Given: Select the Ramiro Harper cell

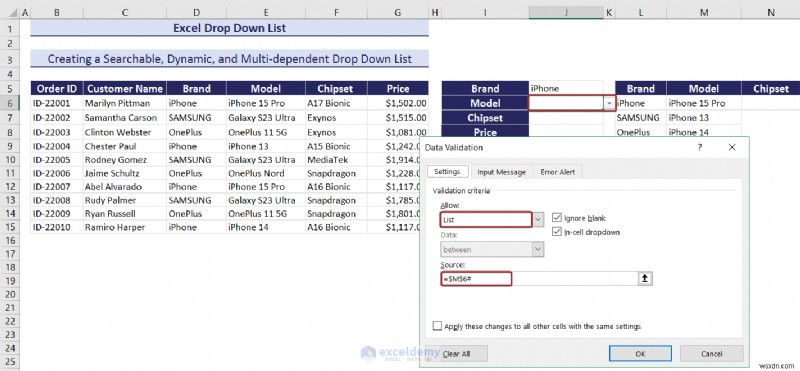Looking at the screenshot, I should [x=124, y=227].
